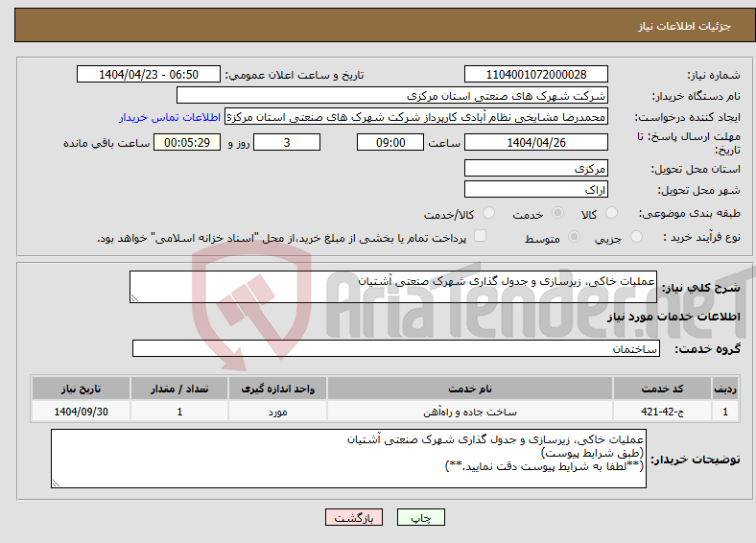Click the تعداد / مقدار column header
Screen dimensions: 756x543
pos(179,389)
